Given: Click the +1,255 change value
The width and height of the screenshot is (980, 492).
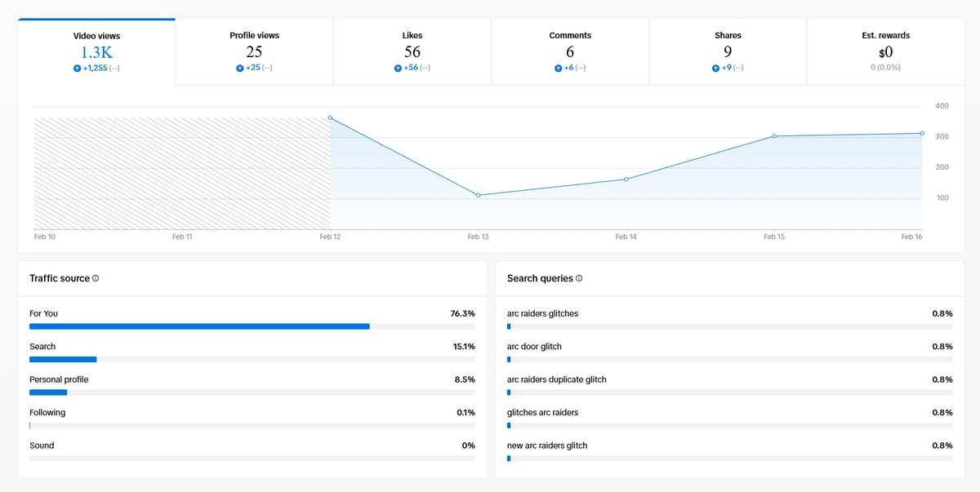Looking at the screenshot, I should coord(95,69).
